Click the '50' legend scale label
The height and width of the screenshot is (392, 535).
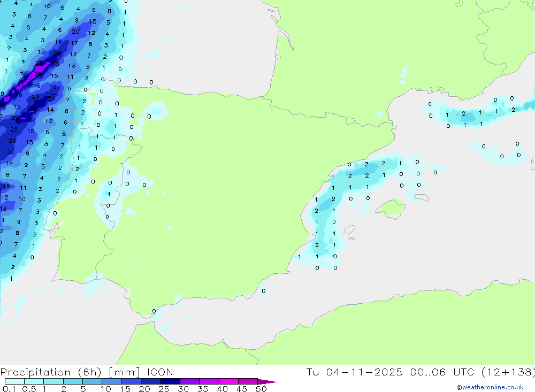pos(261,389)
